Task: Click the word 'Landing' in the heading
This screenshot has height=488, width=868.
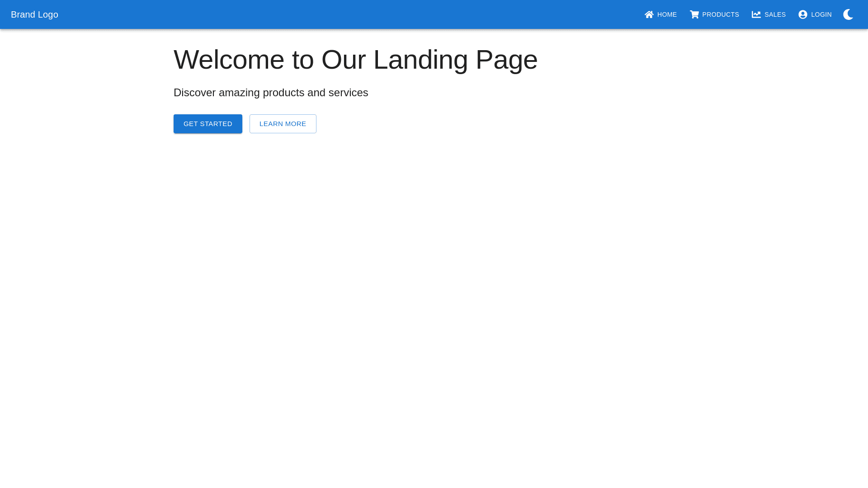Action: pos(420,60)
